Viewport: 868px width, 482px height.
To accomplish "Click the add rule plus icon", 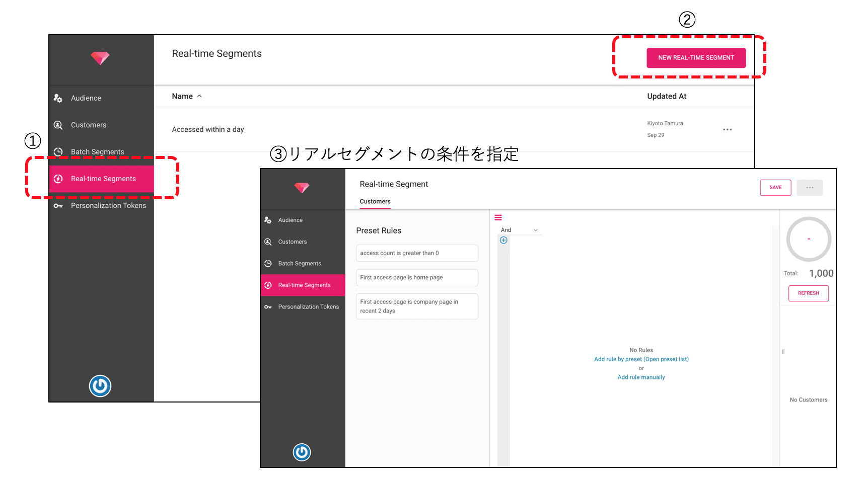I will (503, 240).
